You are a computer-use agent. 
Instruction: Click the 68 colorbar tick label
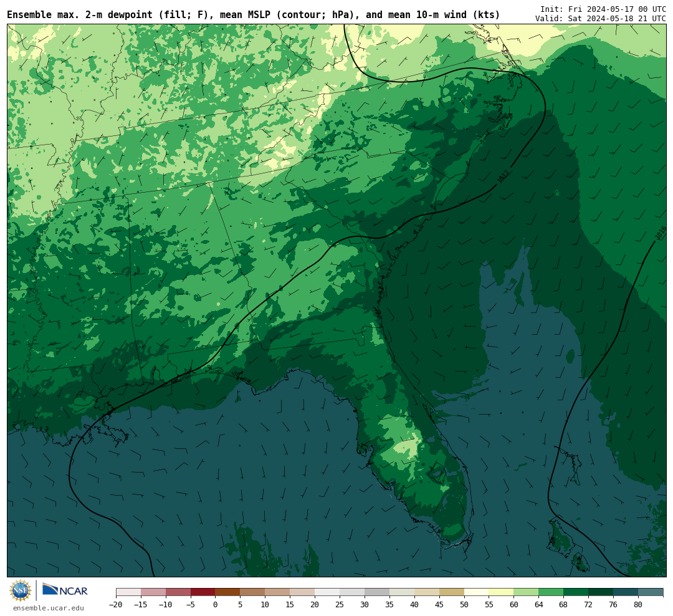[x=563, y=604]
